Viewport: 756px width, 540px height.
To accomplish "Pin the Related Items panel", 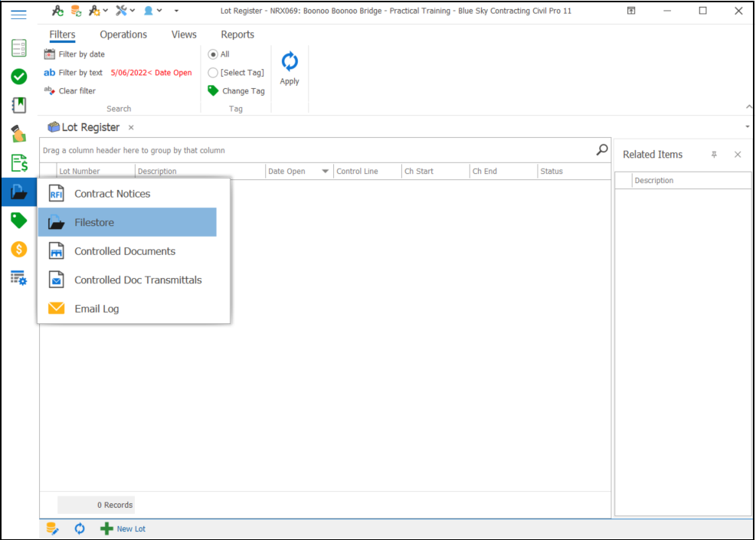I will click(x=714, y=155).
